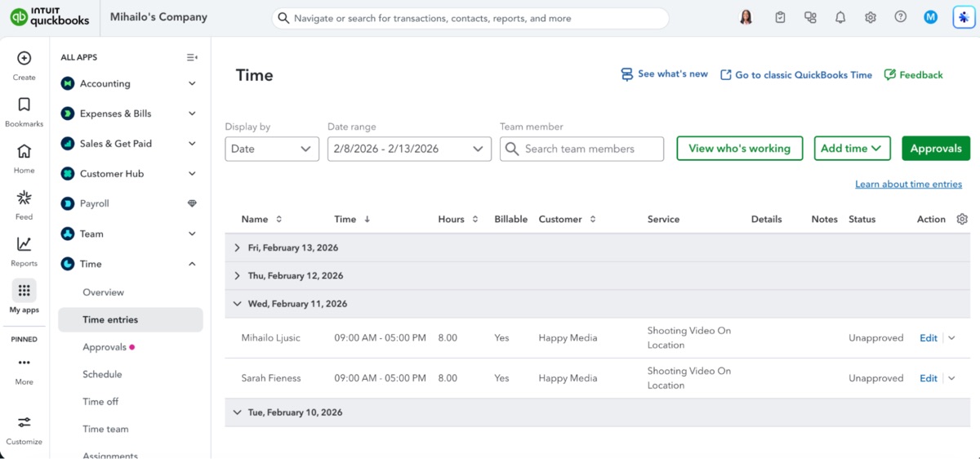This screenshot has width=980, height=459.
Task: Click the green Approvals button
Action: (936, 149)
